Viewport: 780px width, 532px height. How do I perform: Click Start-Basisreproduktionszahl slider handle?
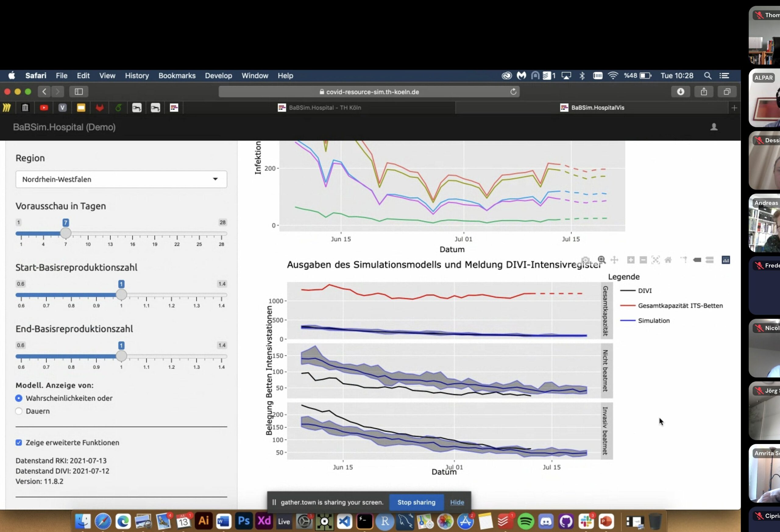pyautogui.click(x=121, y=294)
